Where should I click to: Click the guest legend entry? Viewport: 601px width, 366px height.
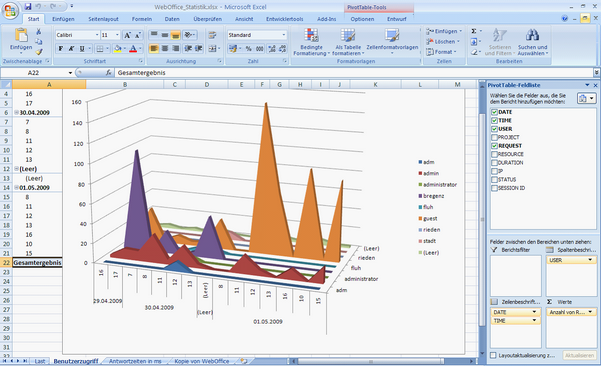pos(428,218)
